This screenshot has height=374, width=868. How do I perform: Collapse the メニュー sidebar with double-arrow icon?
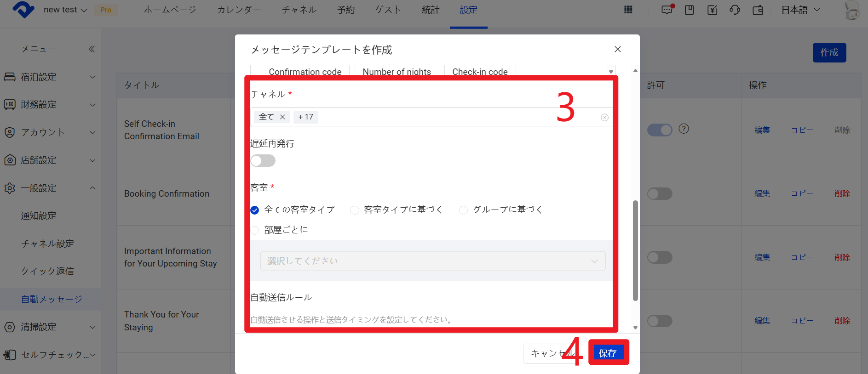click(x=92, y=49)
